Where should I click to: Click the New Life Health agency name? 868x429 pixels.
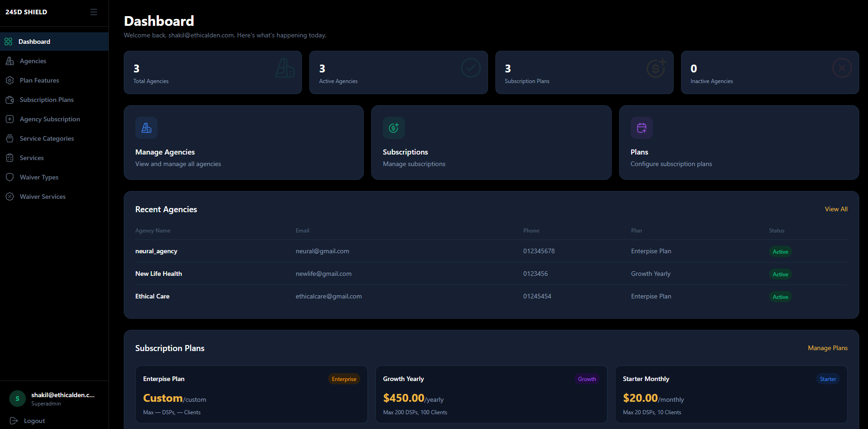(x=158, y=274)
